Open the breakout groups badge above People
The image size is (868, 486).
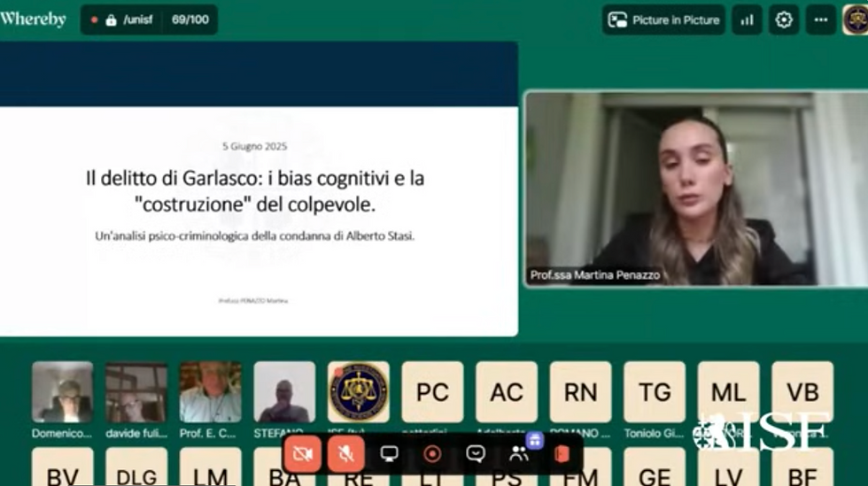click(534, 441)
